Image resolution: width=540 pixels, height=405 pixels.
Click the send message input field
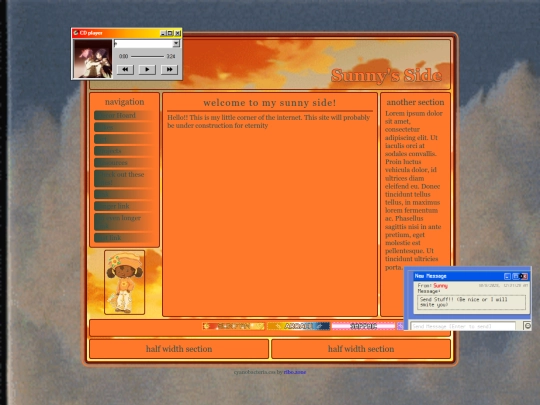[x=463, y=326]
